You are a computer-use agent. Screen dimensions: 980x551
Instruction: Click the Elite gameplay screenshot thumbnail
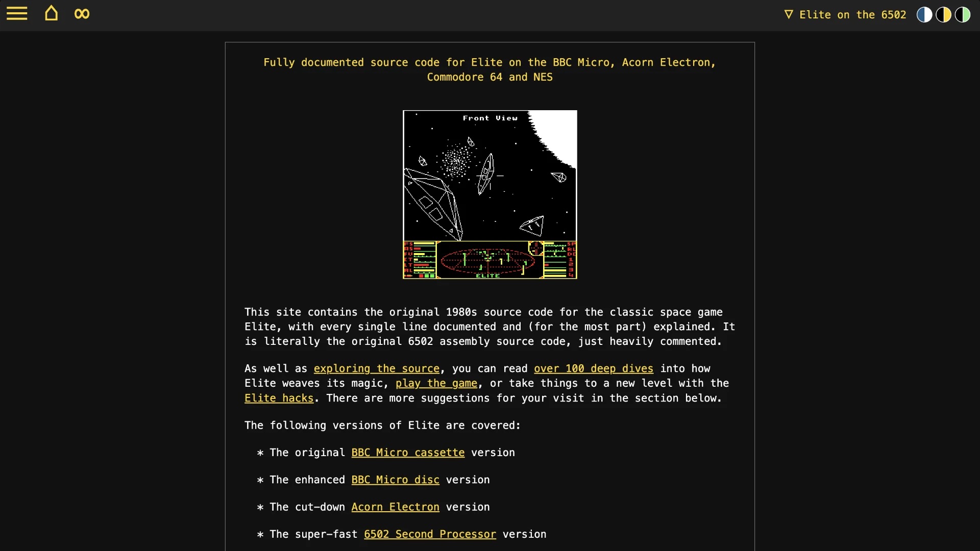coord(490,194)
